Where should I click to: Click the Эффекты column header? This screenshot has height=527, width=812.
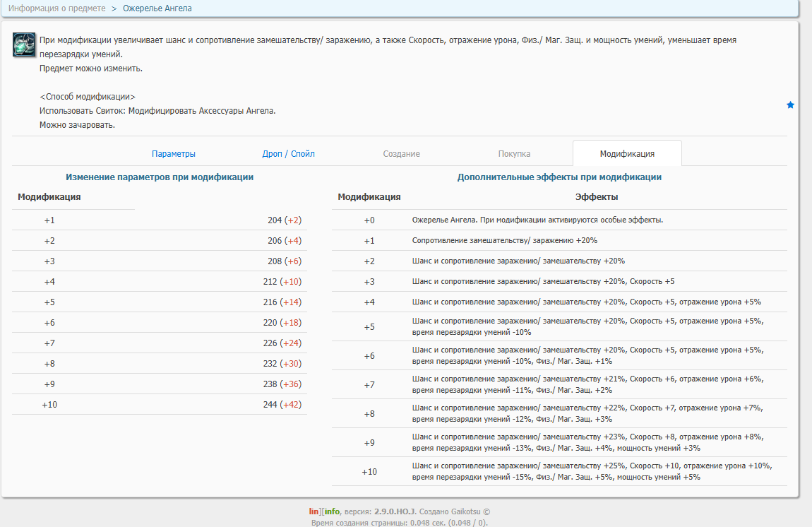click(x=597, y=198)
